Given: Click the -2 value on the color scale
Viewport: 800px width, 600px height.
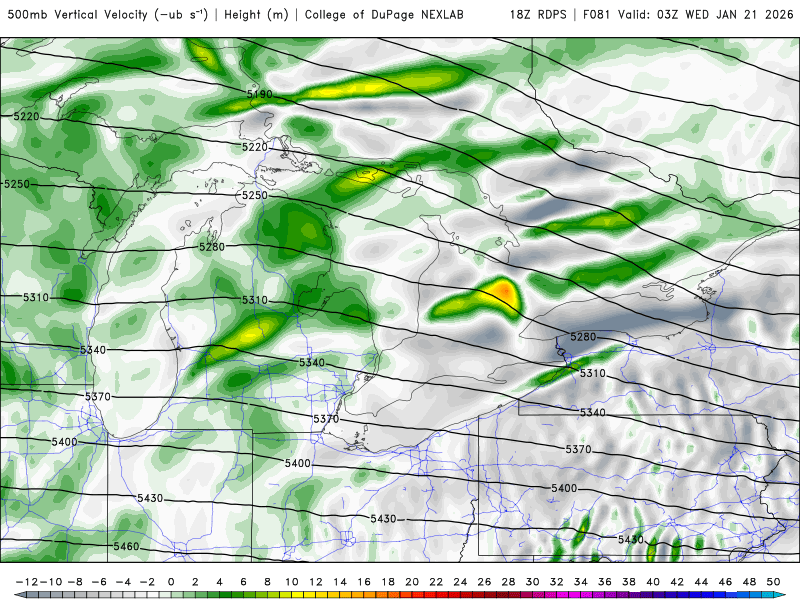Looking at the screenshot, I should 147,582.
